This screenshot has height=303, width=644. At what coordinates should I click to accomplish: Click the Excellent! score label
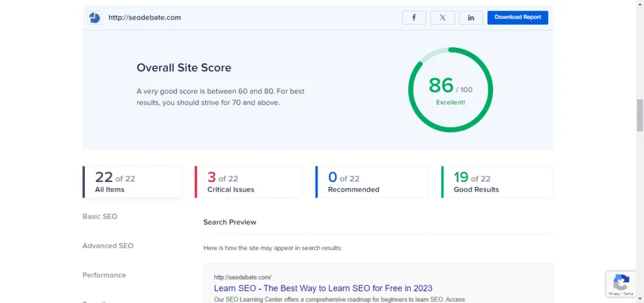point(450,103)
